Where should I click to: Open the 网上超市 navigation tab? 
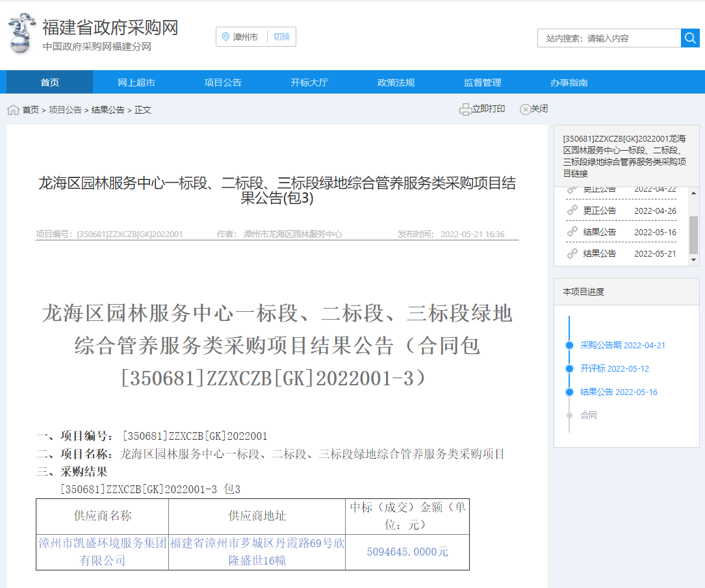[136, 83]
